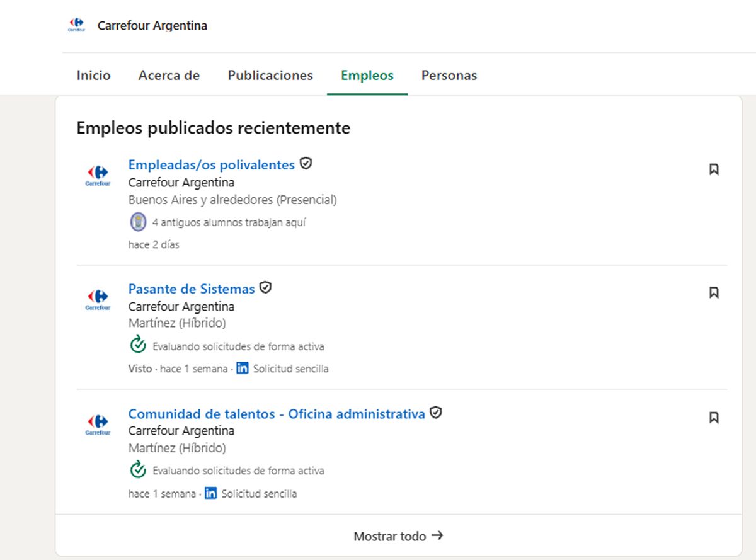The width and height of the screenshot is (756, 560).
Task: Select the Empleos tab
Action: (367, 76)
